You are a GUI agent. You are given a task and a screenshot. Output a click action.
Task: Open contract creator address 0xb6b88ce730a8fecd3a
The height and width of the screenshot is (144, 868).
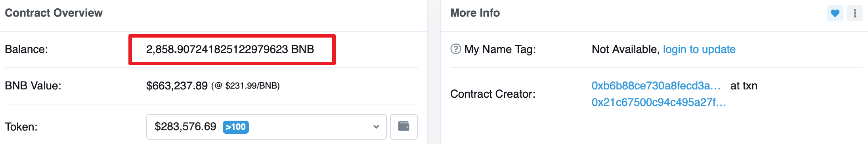point(656,86)
